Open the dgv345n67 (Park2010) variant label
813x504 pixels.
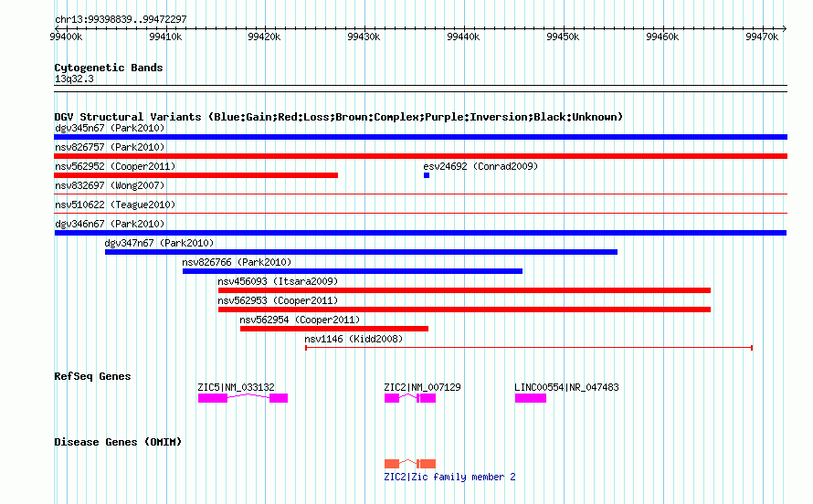pos(110,128)
